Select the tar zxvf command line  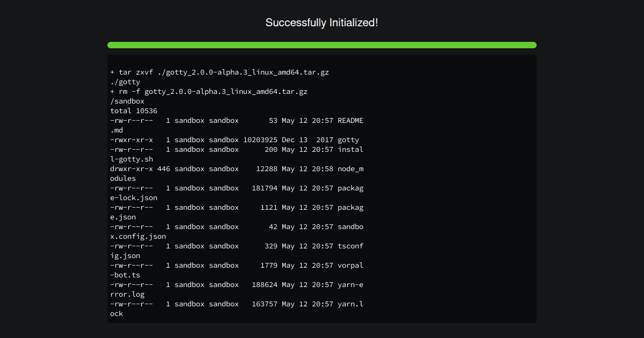pos(219,72)
